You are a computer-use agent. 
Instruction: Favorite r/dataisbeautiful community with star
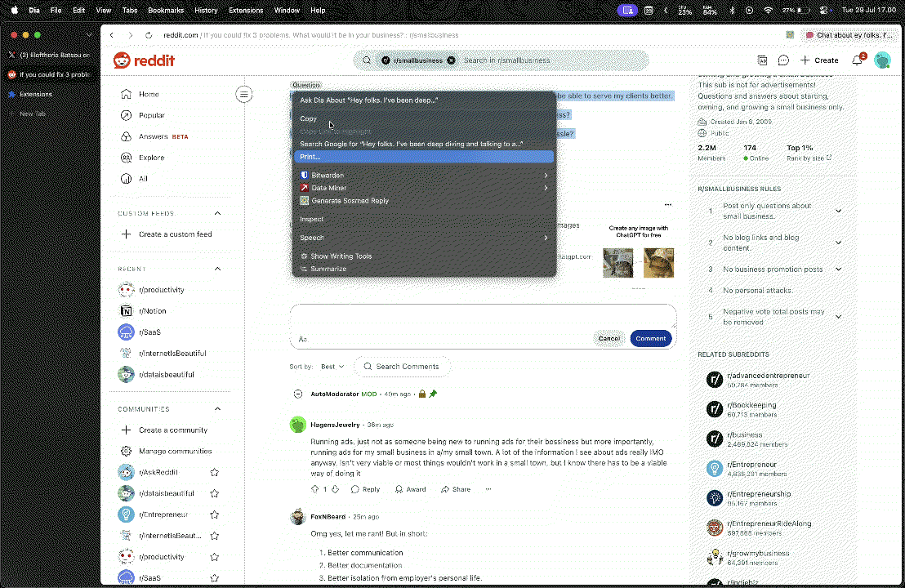coord(214,493)
